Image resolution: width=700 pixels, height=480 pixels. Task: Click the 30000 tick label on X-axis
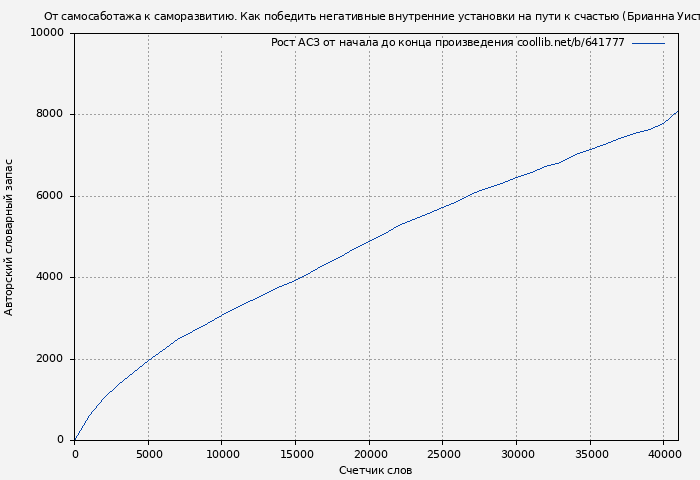(x=516, y=453)
